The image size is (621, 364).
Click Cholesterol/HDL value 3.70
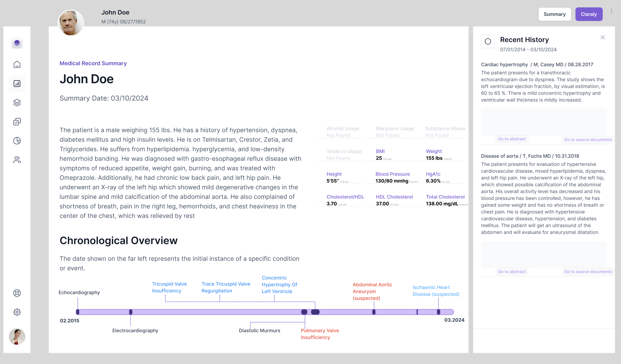tap(332, 204)
